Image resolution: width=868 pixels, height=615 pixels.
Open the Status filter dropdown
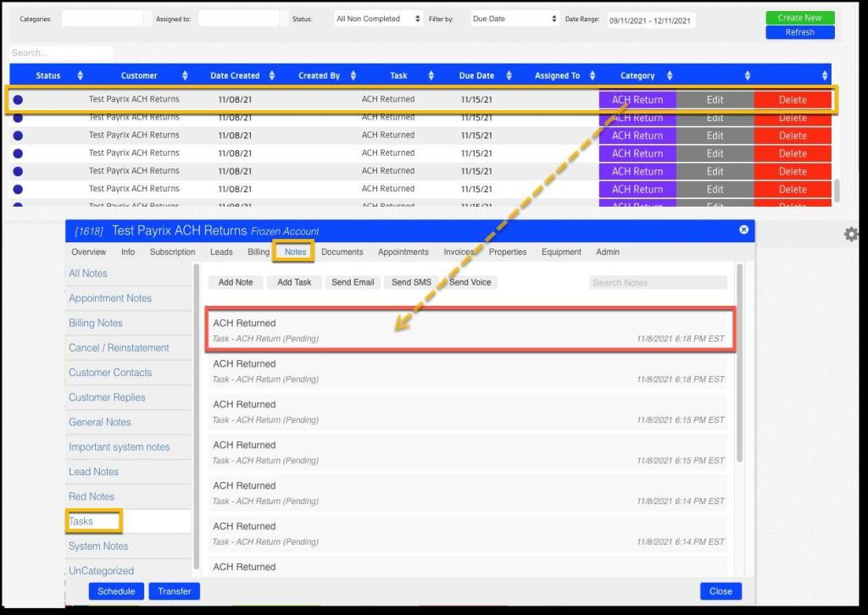377,19
